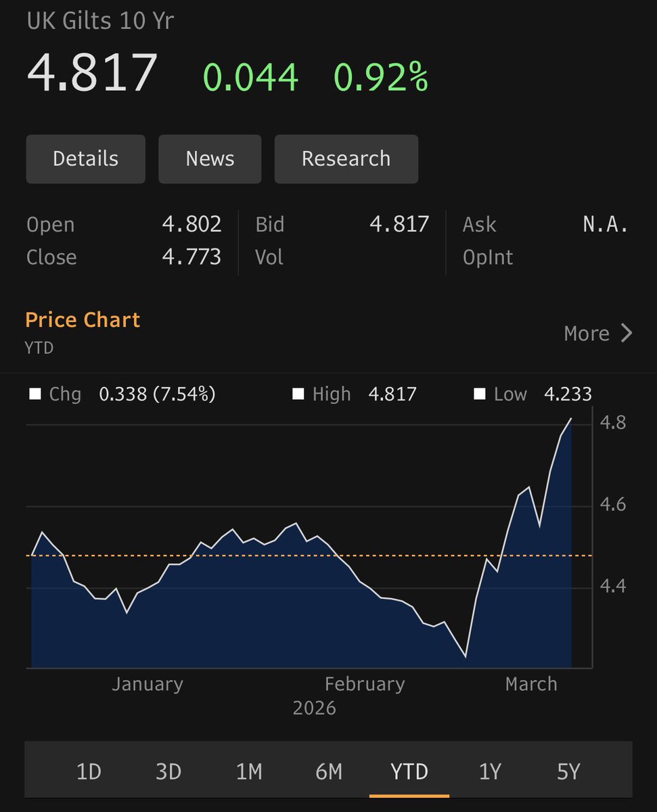Click the Chg legend square marker

35,394
